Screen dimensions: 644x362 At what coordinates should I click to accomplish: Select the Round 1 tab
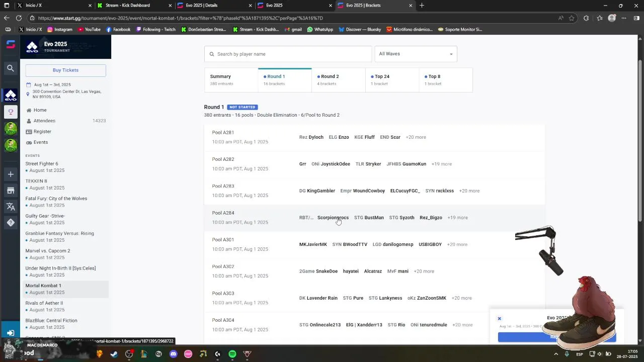(285, 80)
